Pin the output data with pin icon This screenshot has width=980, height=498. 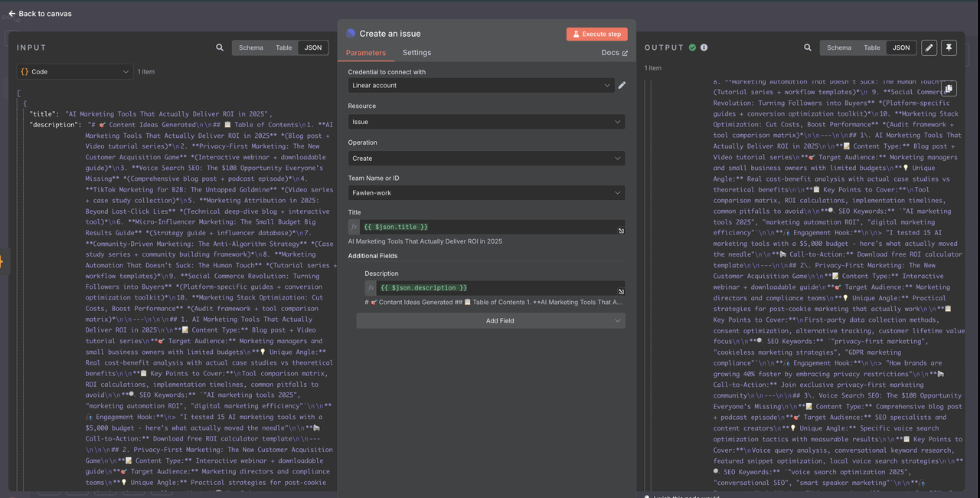(x=949, y=48)
